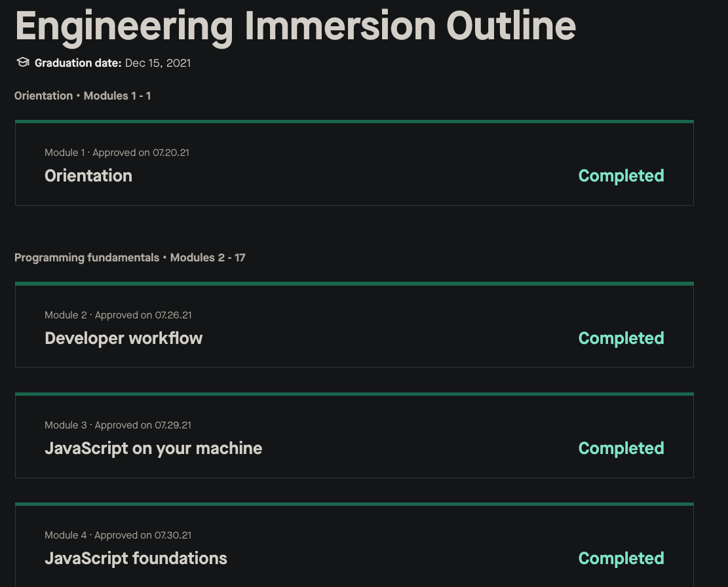Click Completed status on Module 1
Image resolution: width=728 pixels, height=587 pixels.
(621, 176)
